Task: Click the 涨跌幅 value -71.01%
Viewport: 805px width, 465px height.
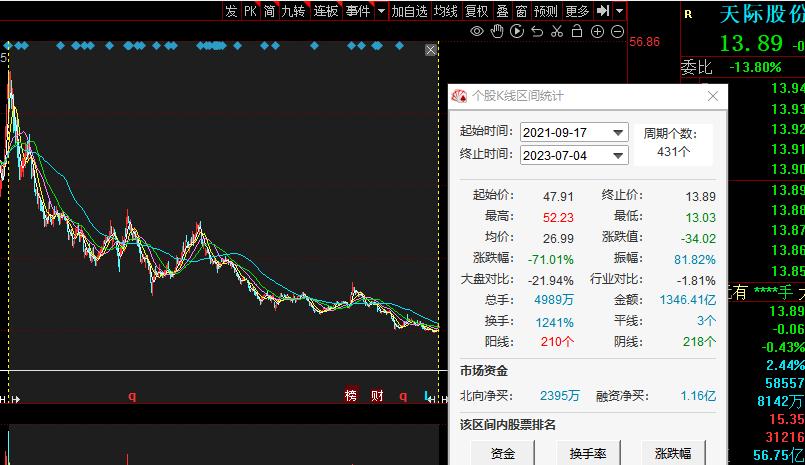Action: tap(550, 260)
